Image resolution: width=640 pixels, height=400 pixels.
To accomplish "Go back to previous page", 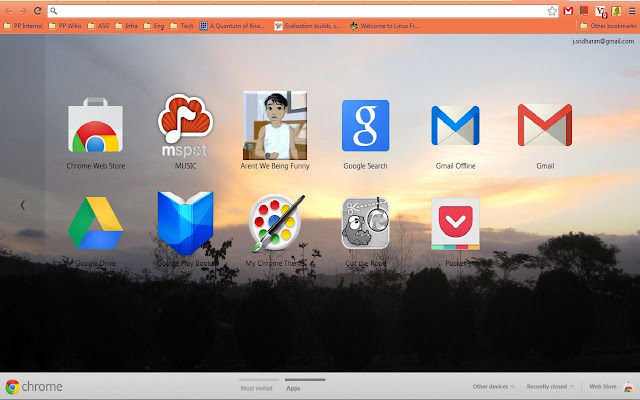I will [9, 11].
